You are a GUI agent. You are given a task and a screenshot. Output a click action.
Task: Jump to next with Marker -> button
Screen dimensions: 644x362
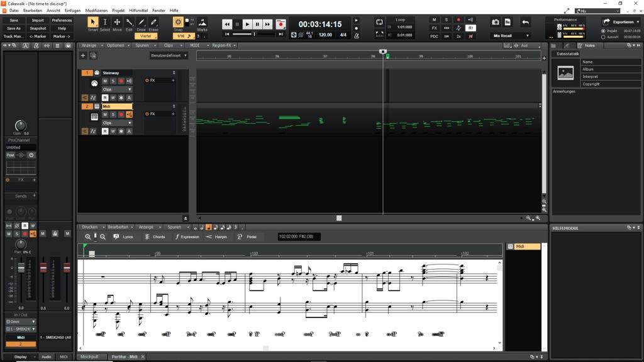point(62,36)
